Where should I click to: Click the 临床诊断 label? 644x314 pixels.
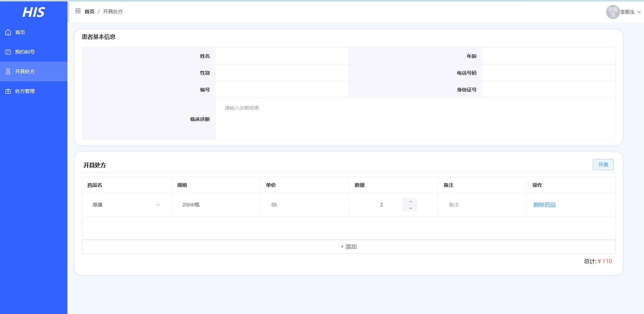click(200, 119)
